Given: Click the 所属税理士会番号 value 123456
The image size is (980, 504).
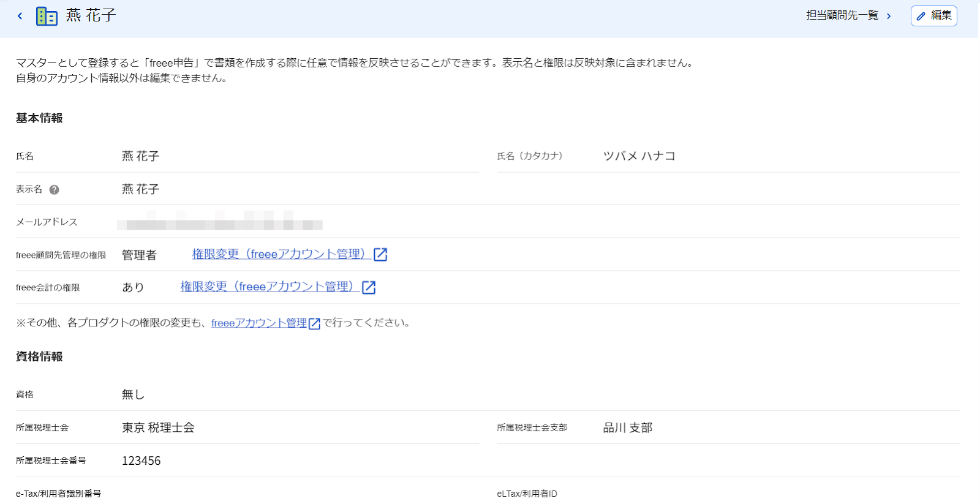Looking at the screenshot, I should 141,461.
